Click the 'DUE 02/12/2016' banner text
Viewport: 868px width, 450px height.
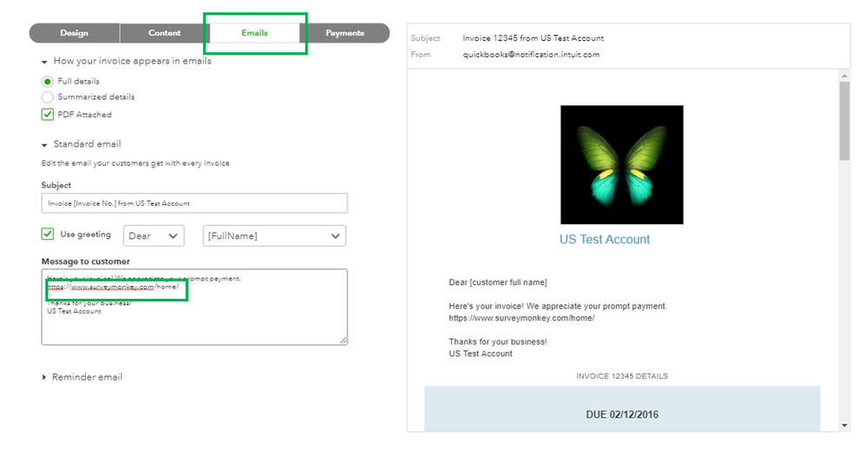622,414
